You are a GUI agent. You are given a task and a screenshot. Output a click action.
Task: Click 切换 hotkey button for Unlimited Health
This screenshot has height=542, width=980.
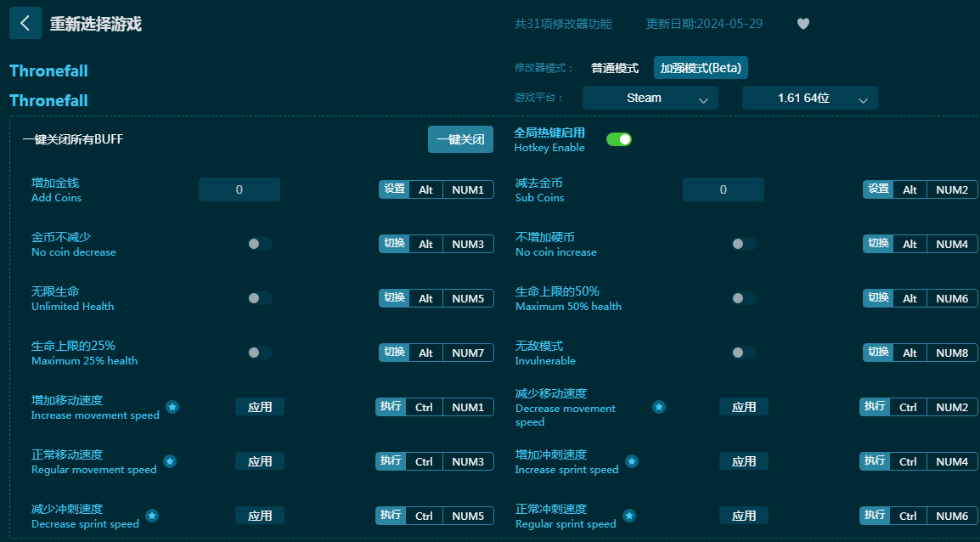pos(394,298)
